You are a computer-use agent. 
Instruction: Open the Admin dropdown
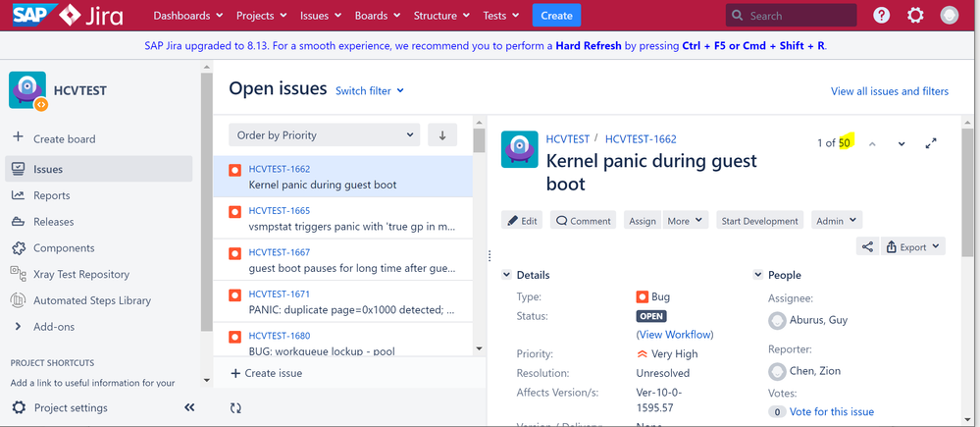pos(836,221)
